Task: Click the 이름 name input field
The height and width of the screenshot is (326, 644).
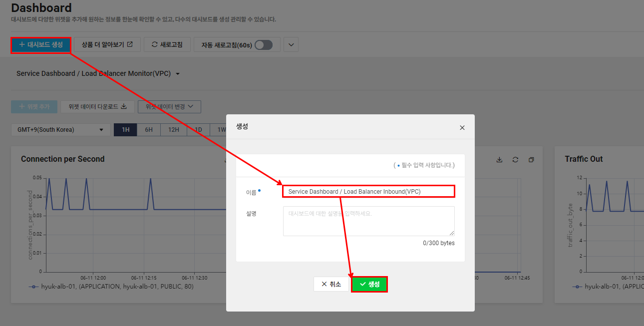Action: tap(369, 191)
